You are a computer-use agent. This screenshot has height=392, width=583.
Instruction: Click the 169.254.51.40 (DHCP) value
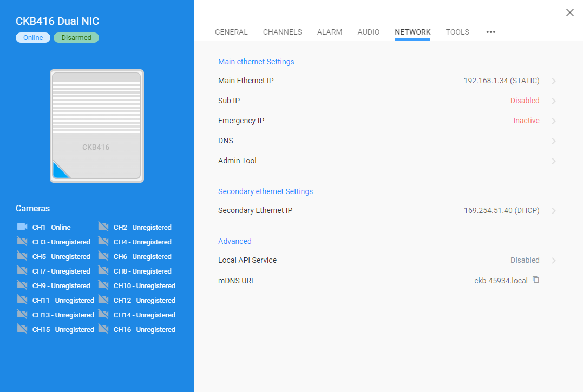pos(502,210)
